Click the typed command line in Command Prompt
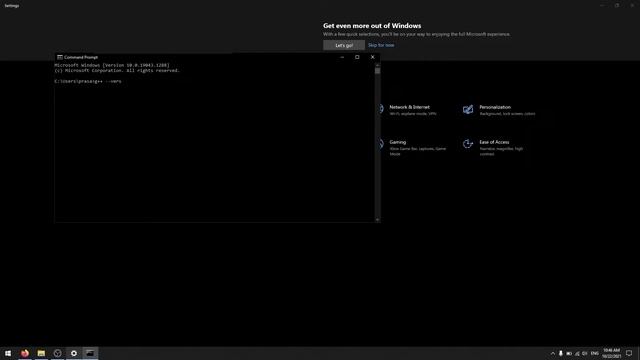The height and width of the screenshot is (360, 640). click(x=88, y=81)
